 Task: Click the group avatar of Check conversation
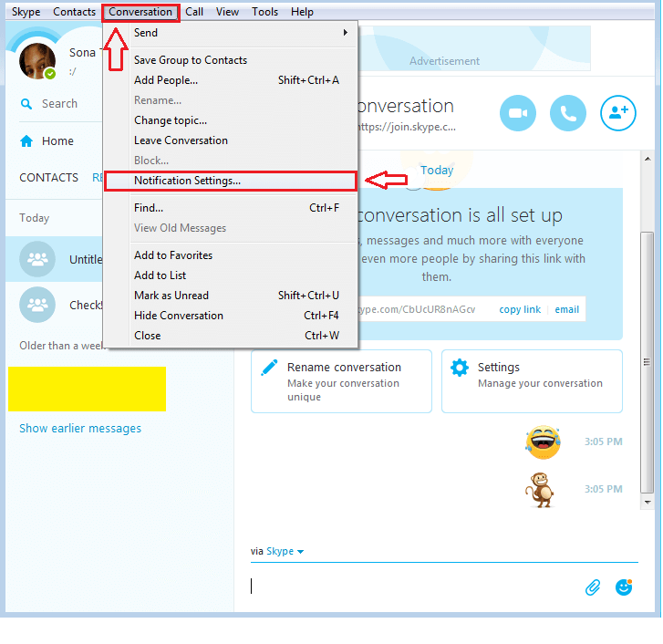pos(37,305)
